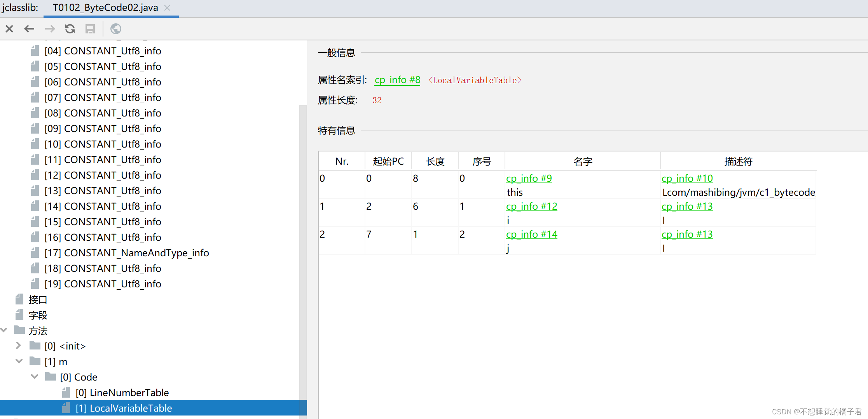Select [05] CONSTANT_Utf8_info in the tree

103,66
